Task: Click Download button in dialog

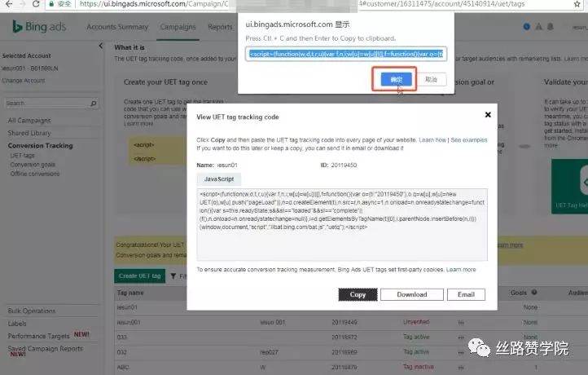Action: (x=412, y=294)
